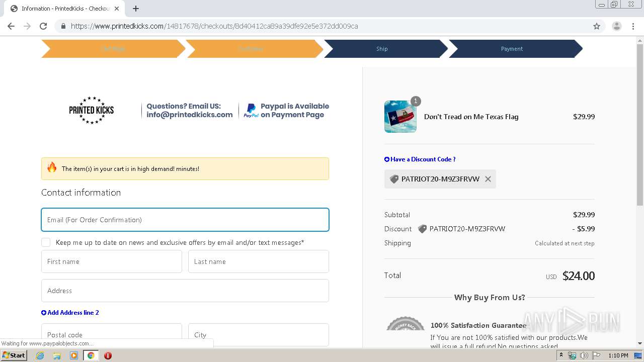644x362 pixels.
Task: Click the 1:10 PM system clock
Action: 618,355
